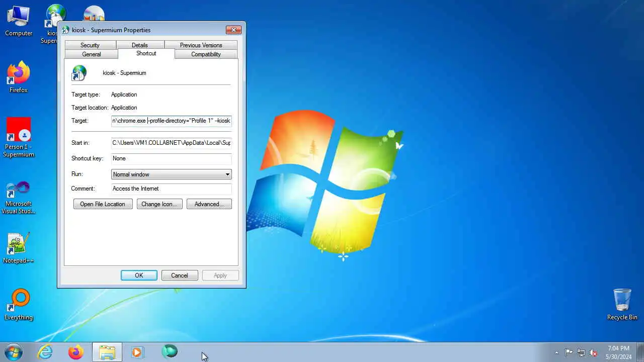Switch to the Details tab
Image resolution: width=644 pixels, height=362 pixels.
(x=140, y=45)
